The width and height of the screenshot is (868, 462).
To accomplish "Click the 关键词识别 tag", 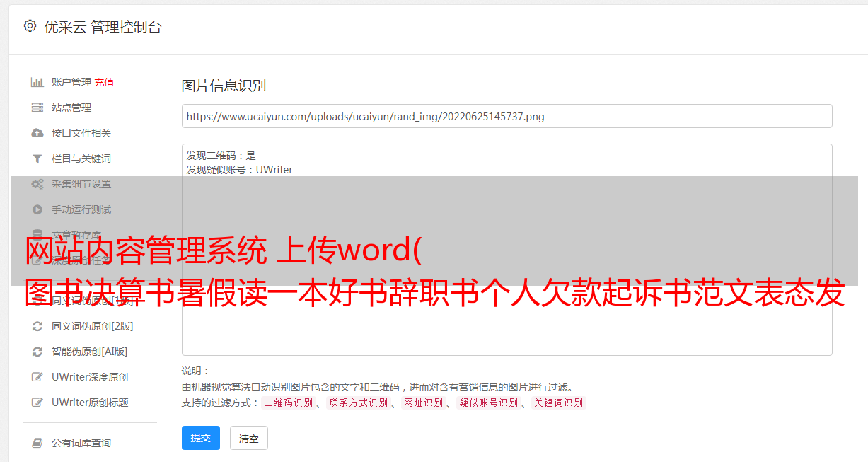I will pos(559,403).
